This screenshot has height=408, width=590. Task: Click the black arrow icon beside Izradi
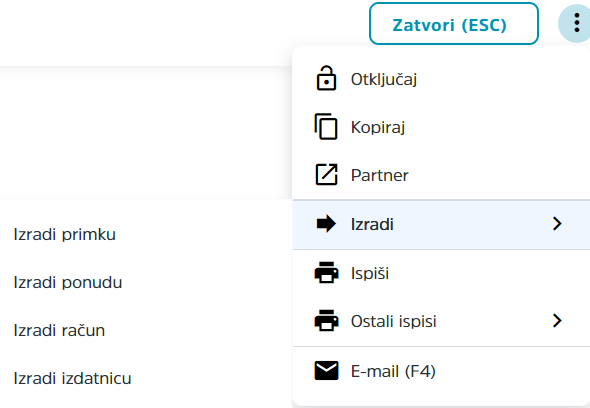[x=326, y=224]
